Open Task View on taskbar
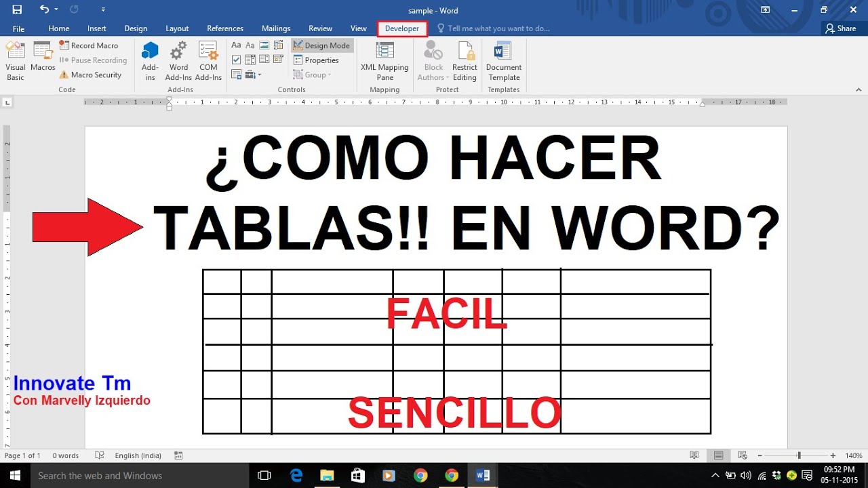Viewport: 868px width, 488px height. 265,475
